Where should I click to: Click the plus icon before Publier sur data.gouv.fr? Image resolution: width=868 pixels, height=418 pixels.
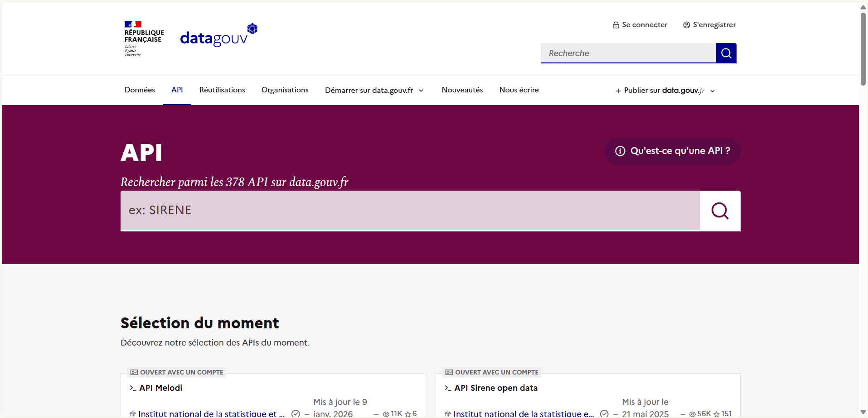[x=618, y=91]
